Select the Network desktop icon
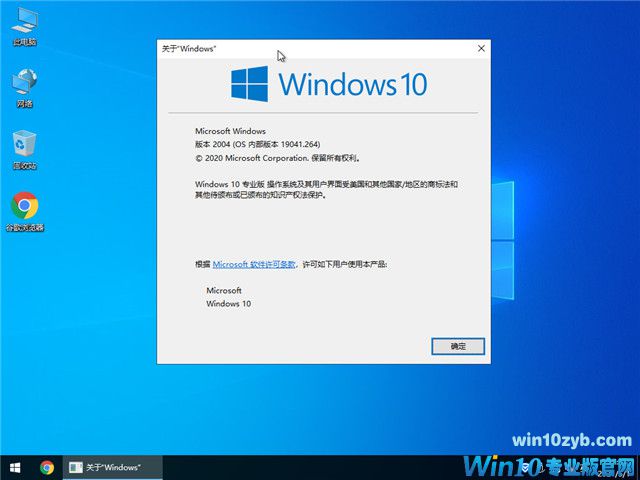This screenshot has height=480, width=640. click(x=24, y=86)
